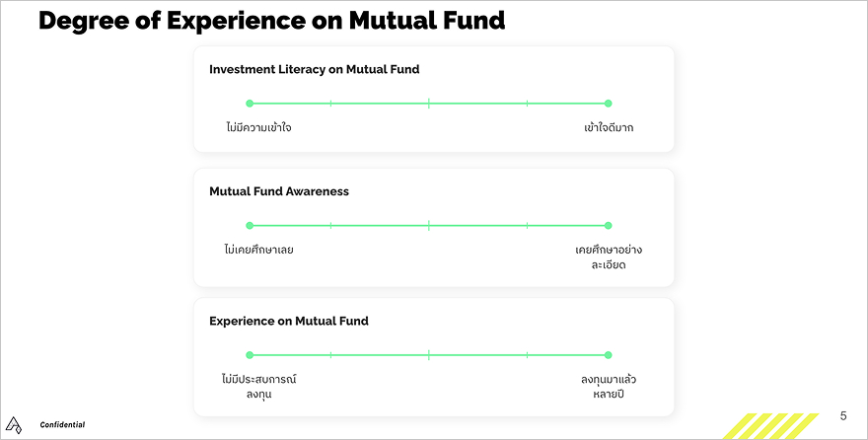The height and width of the screenshot is (440, 868).
Task: Click the page number 5
Action: coord(842,416)
